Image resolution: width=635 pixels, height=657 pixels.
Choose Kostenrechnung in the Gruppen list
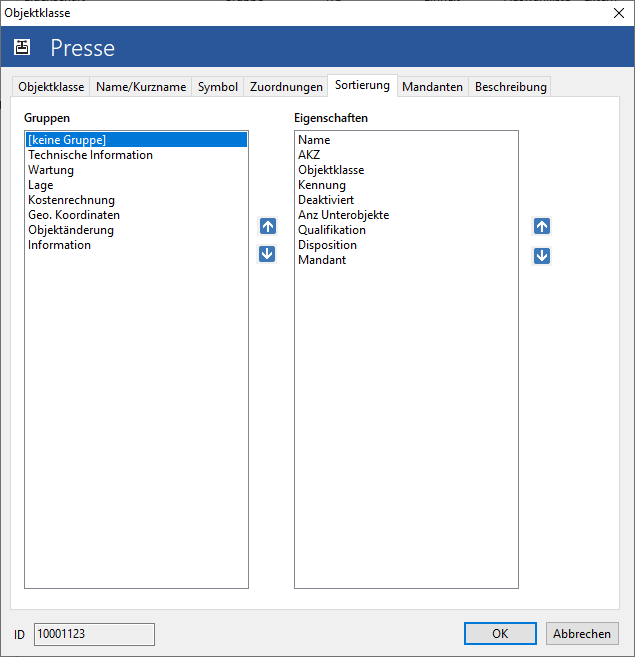tap(137, 200)
